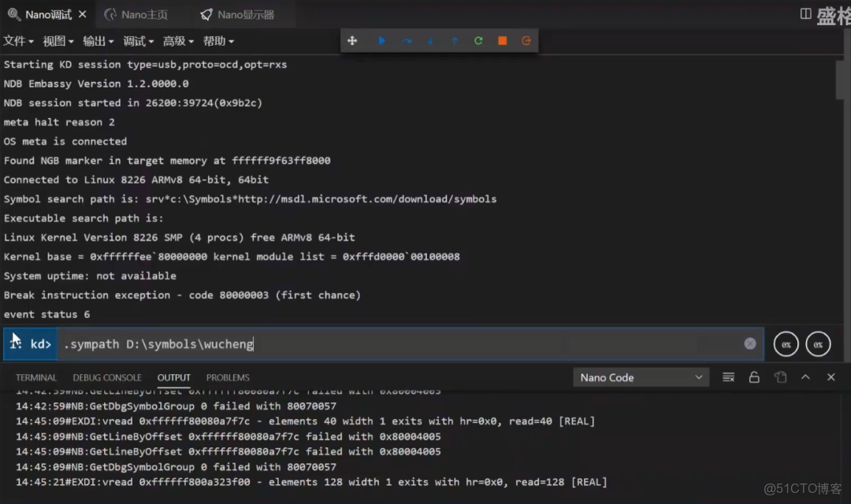Click the 'event status 6' output line

[x=46, y=315]
